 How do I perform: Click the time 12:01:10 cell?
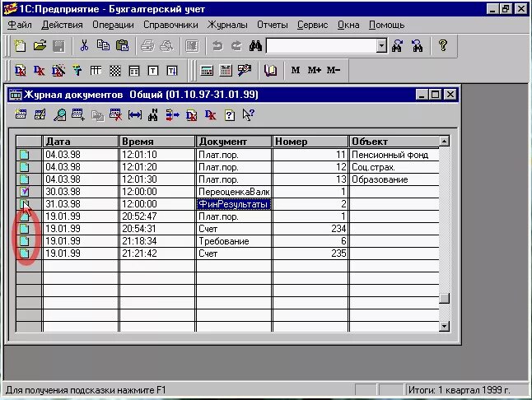tap(157, 155)
